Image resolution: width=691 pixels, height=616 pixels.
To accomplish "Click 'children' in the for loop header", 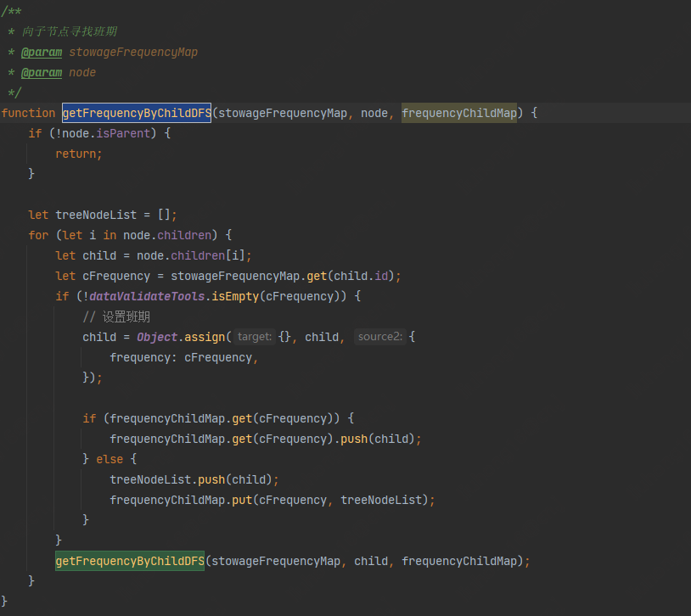I will click(x=184, y=235).
